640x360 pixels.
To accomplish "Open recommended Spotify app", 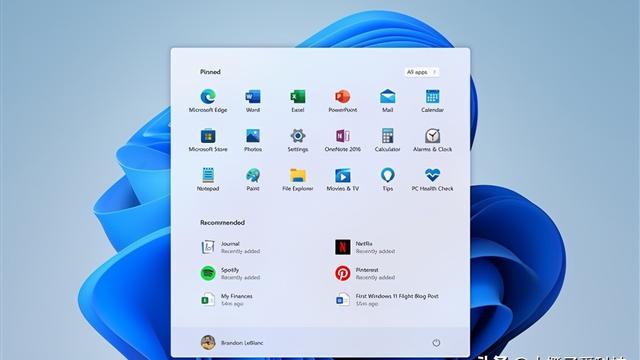I will [x=231, y=273].
